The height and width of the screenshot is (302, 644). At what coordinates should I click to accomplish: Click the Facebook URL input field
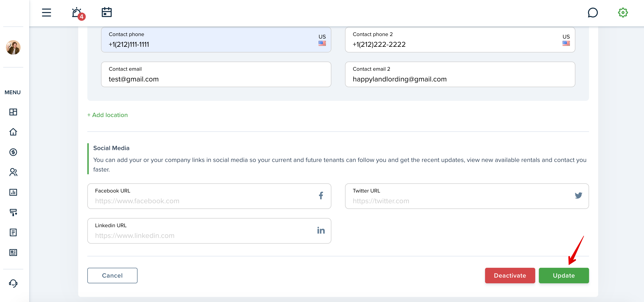209,196
